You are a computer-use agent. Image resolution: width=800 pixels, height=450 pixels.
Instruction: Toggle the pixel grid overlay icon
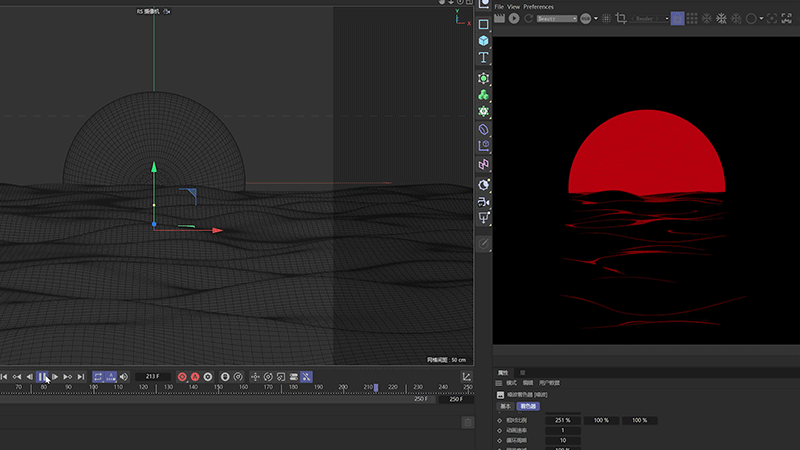click(606, 18)
